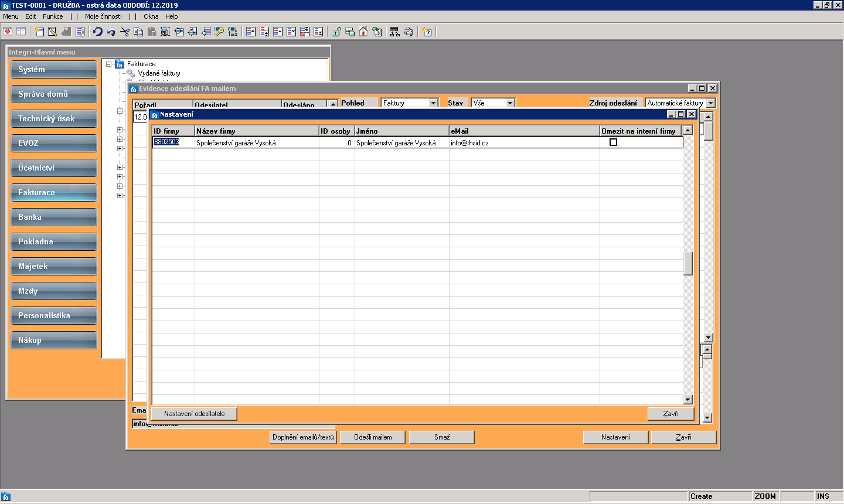
Task: Collapse the Fakturace tree node
Action: coord(109,64)
